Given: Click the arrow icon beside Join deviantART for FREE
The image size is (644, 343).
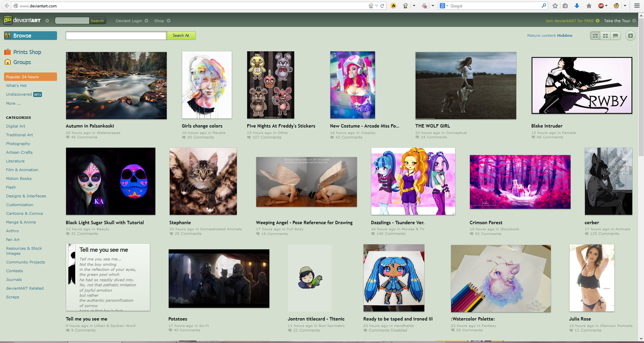Looking at the screenshot, I should [597, 21].
